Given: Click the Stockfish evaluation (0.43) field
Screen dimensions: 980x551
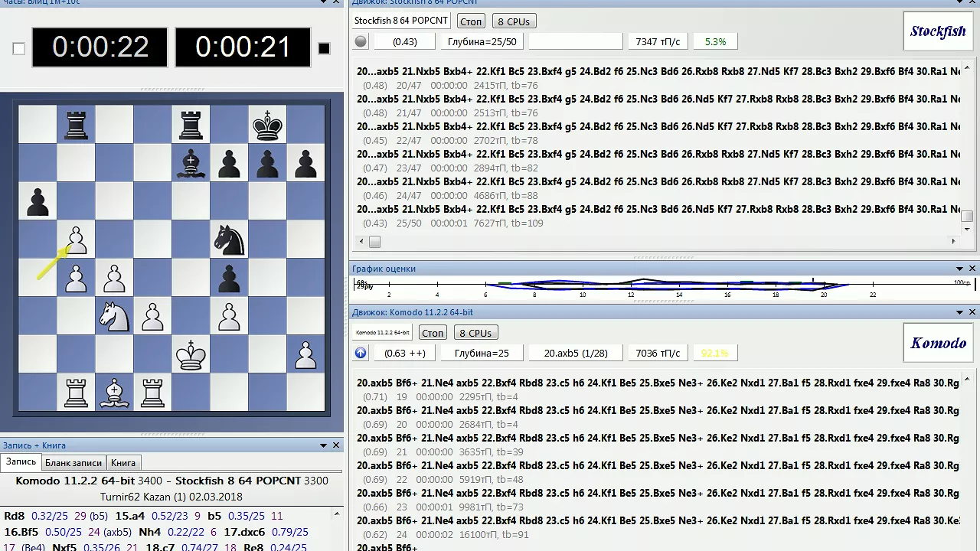Looking at the screenshot, I should click(405, 41).
